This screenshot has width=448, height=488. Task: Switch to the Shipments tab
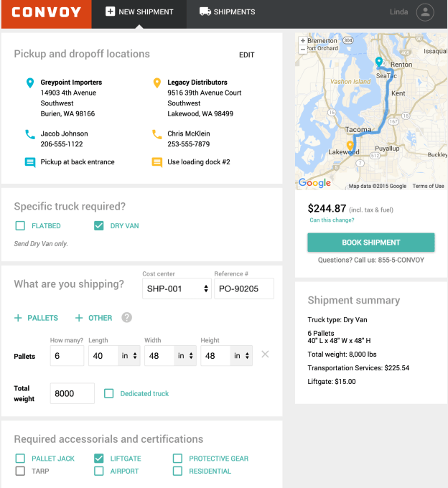pyautogui.click(x=227, y=12)
